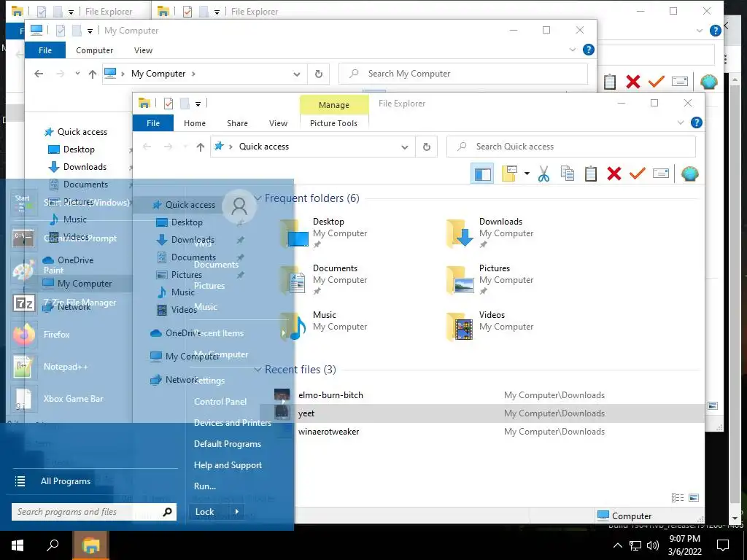Open the volume tray icon

pos(653,545)
